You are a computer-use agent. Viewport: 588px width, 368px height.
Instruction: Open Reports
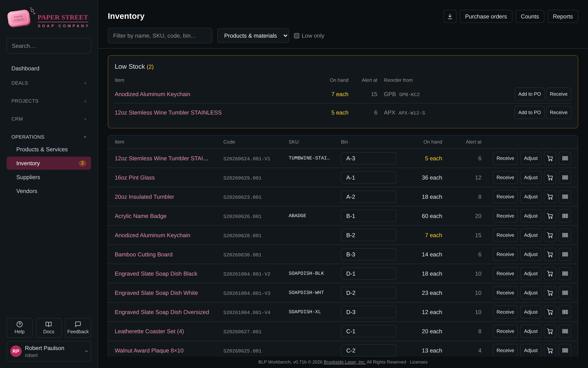tap(563, 16)
